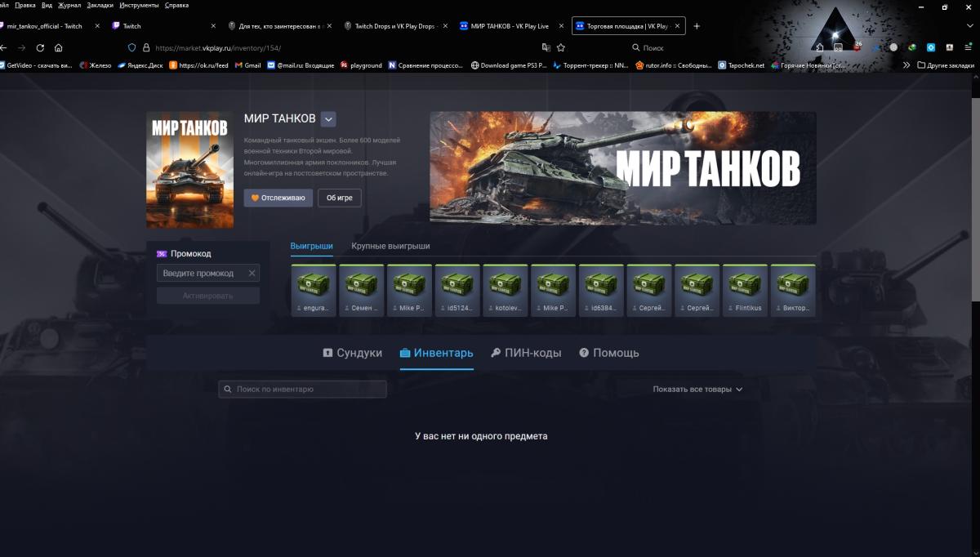Open the Сравнение процессо... bookmark

tap(425, 65)
